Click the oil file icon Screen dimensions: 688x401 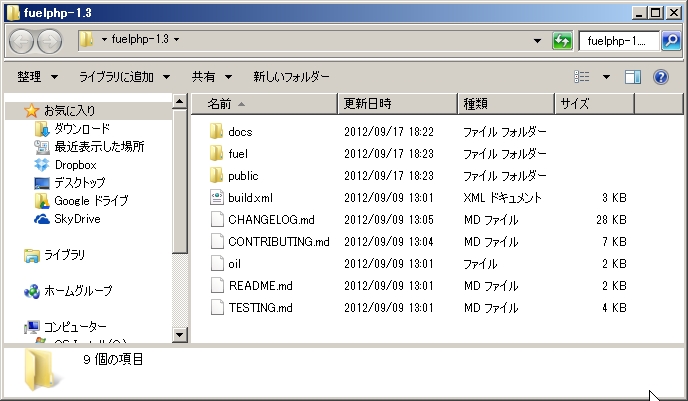217,263
